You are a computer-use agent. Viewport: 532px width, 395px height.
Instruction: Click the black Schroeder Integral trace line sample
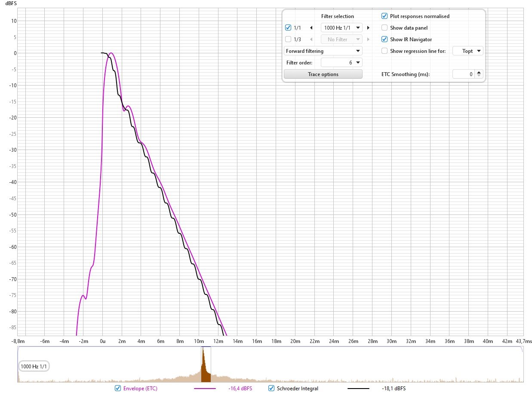[358, 389]
